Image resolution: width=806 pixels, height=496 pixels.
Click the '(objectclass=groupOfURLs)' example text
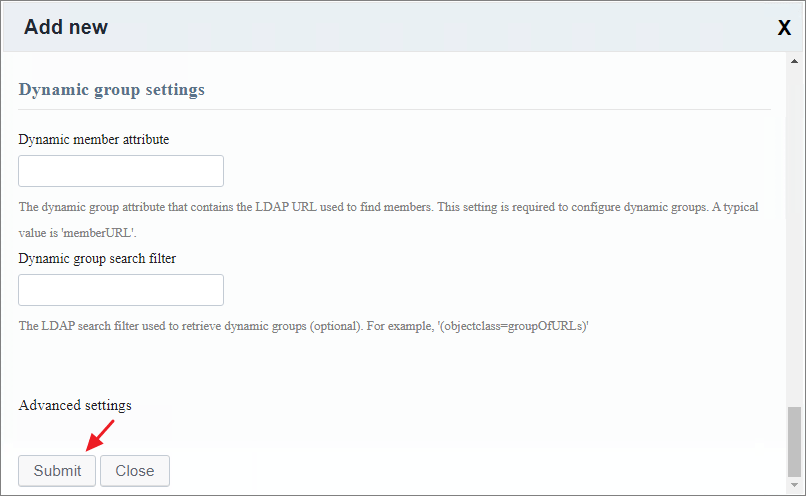coord(512,326)
